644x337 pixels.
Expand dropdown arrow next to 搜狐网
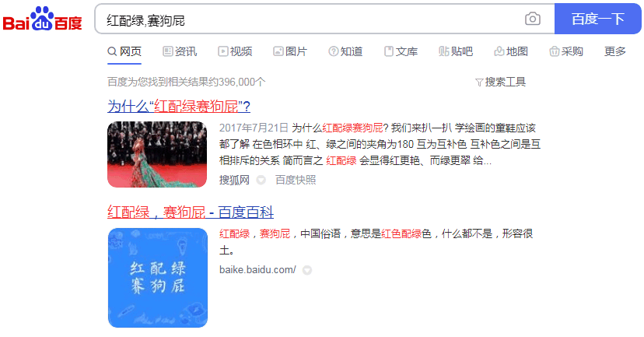pos(261,180)
